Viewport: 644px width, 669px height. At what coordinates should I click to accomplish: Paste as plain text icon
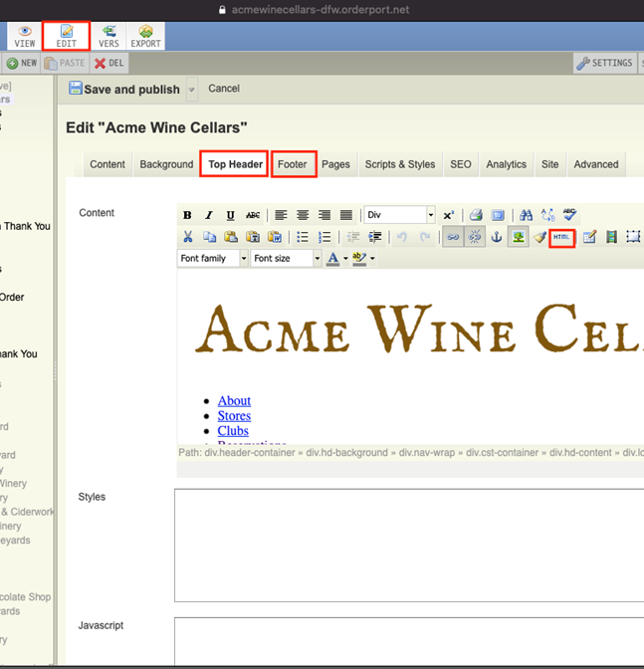tap(253, 237)
